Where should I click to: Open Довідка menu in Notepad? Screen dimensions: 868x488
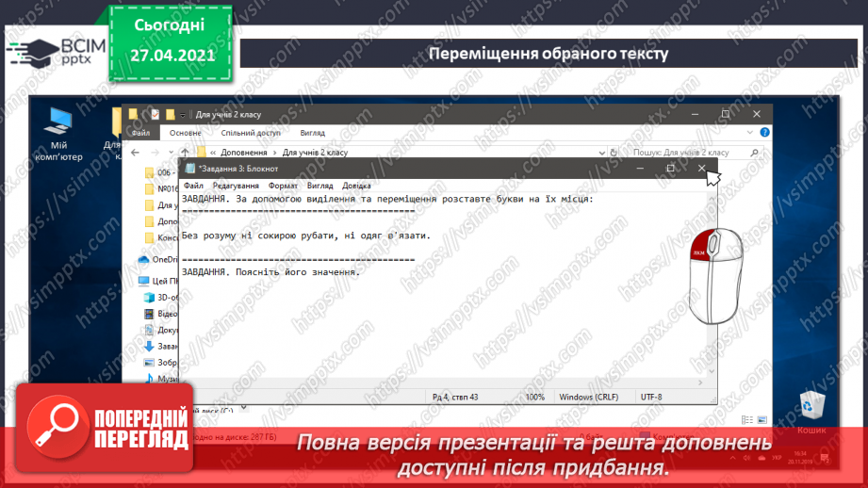click(x=356, y=186)
